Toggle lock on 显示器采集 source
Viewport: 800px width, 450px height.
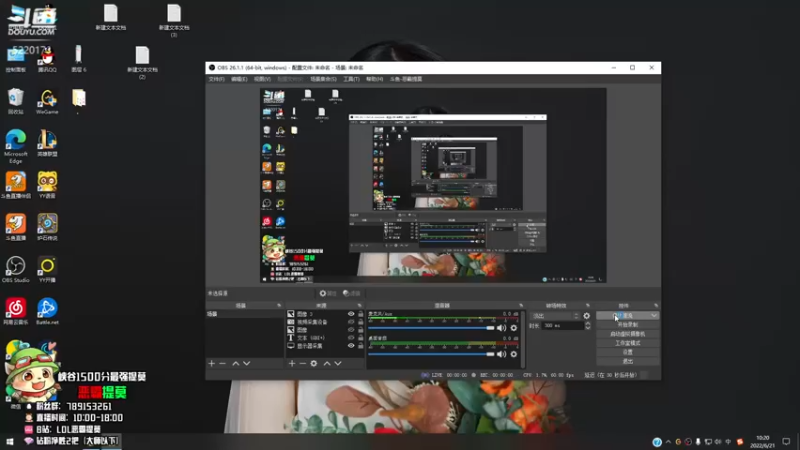tap(361, 345)
